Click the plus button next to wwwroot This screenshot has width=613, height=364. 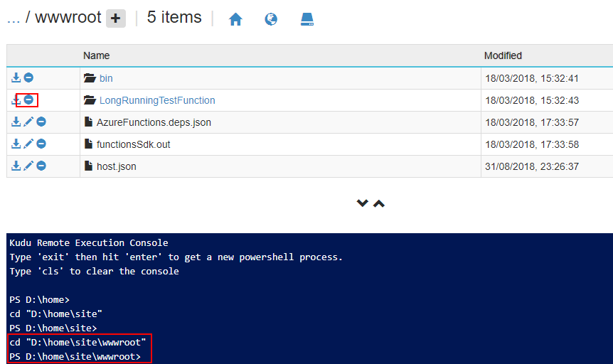click(x=116, y=18)
